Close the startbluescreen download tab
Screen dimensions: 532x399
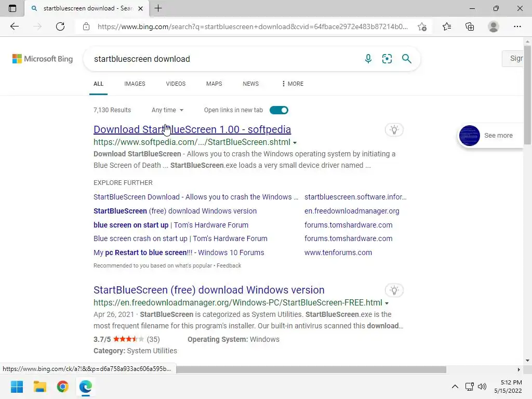coord(140,8)
